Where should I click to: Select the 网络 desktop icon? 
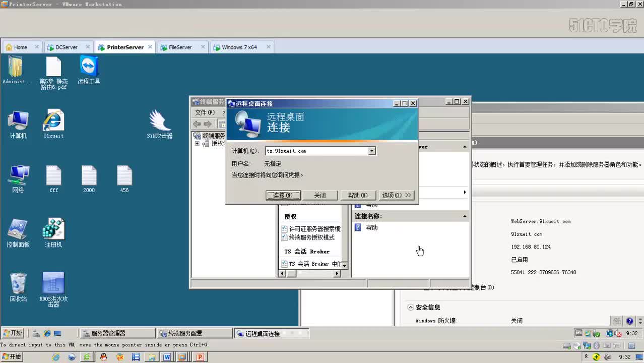18,179
